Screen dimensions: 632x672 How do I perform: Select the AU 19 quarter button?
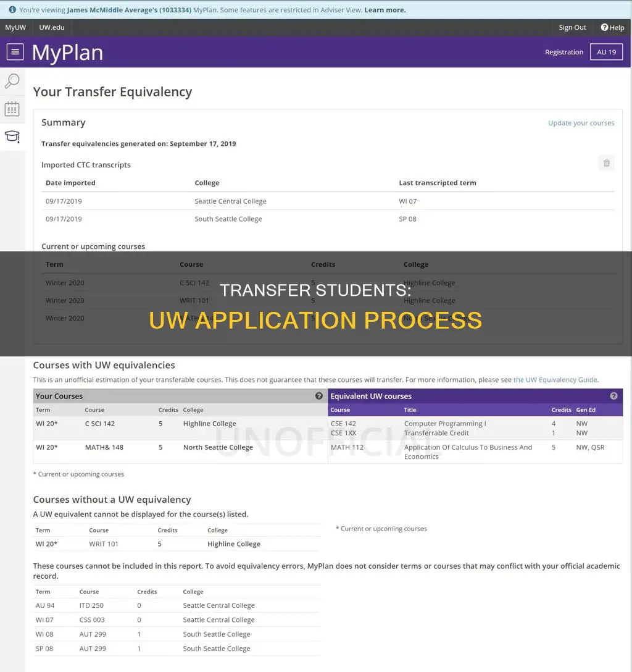[606, 52]
